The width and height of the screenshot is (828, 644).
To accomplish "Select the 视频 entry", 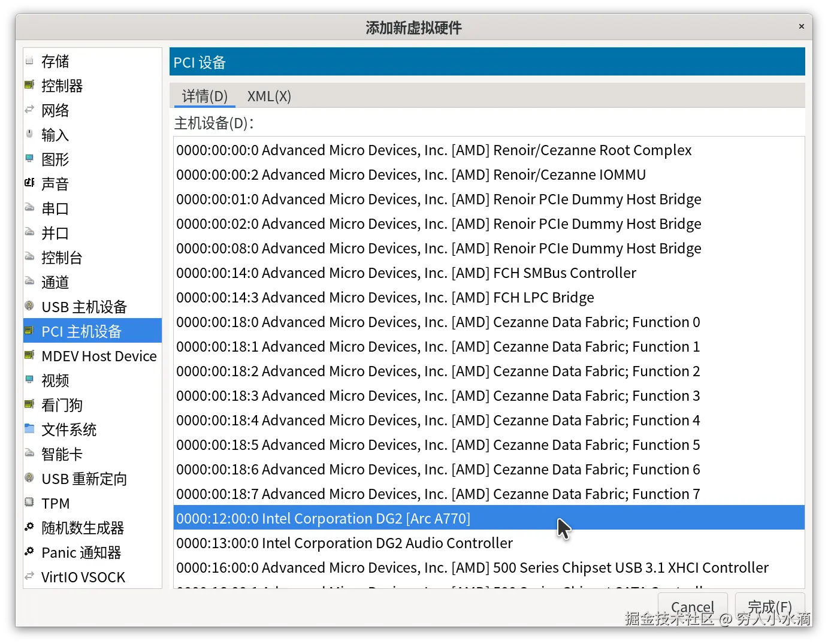I will tap(92, 380).
